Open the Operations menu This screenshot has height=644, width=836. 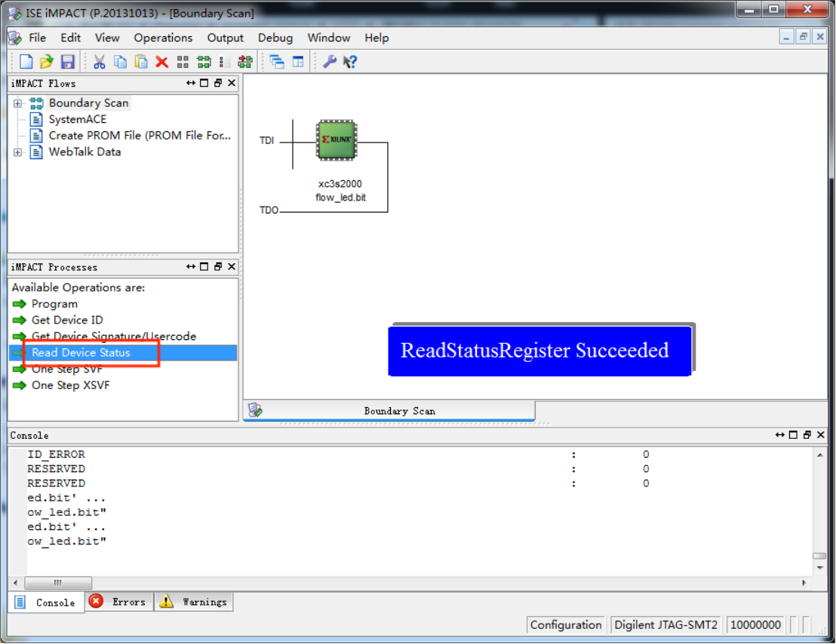[163, 38]
